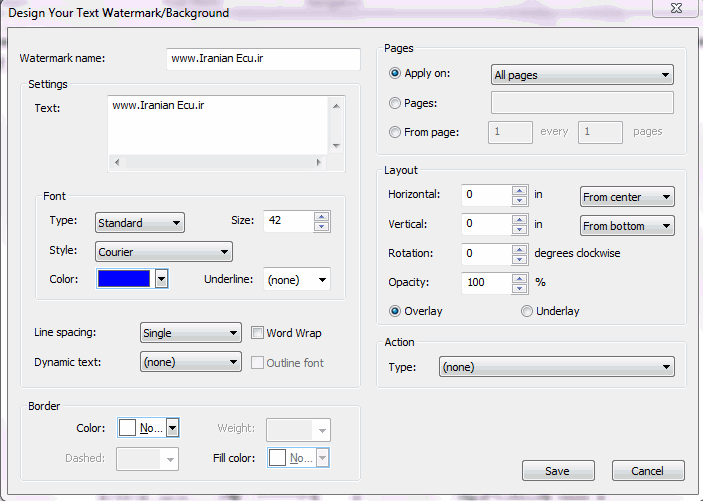Image resolution: width=703 pixels, height=501 pixels.
Task: Select the Underlay radio button
Action: tap(527, 311)
